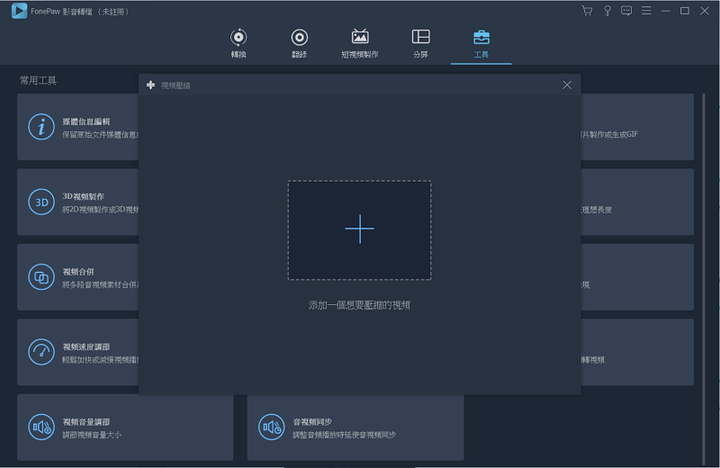Click the GIF maker card on right
This screenshot has height=468, width=720.
(x=637, y=127)
